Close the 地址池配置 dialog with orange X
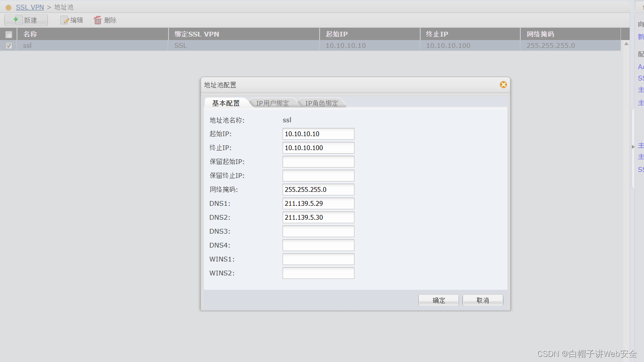 [503, 84]
